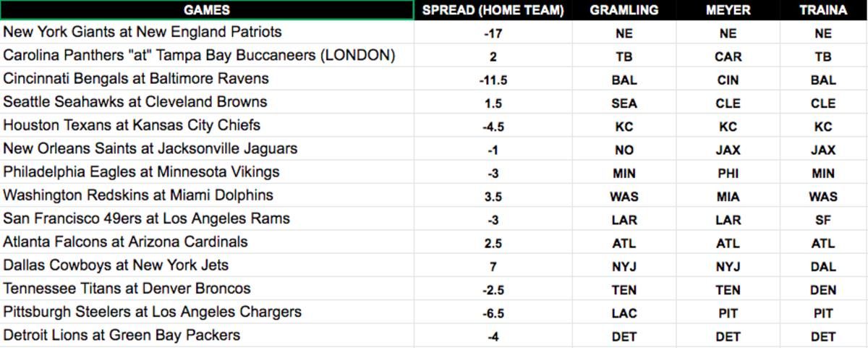Click Gramling's LAC pick cell
868x348 pixels.
point(624,313)
